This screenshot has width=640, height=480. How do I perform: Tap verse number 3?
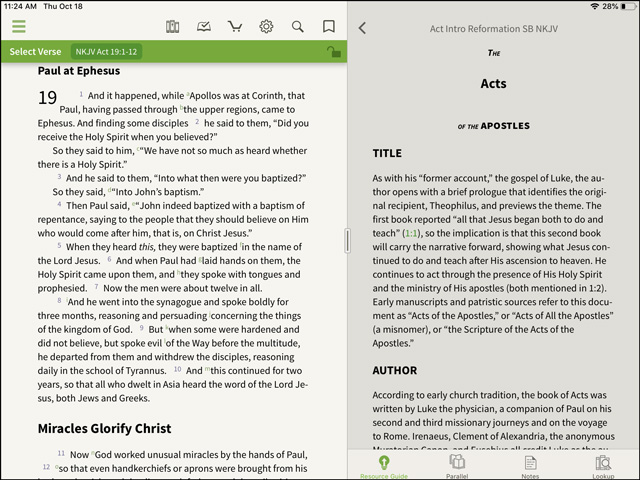59,177
